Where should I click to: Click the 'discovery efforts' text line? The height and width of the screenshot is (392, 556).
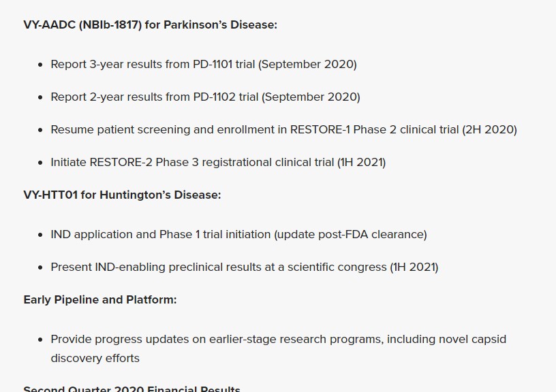coord(95,358)
